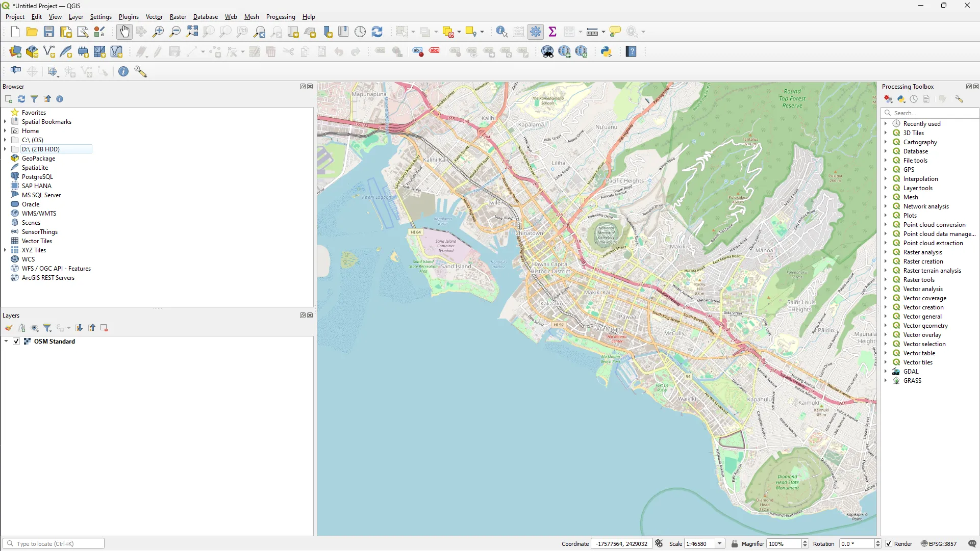The height and width of the screenshot is (551, 980).
Task: Select PostgreSQL in Browser panel
Action: coord(37,177)
